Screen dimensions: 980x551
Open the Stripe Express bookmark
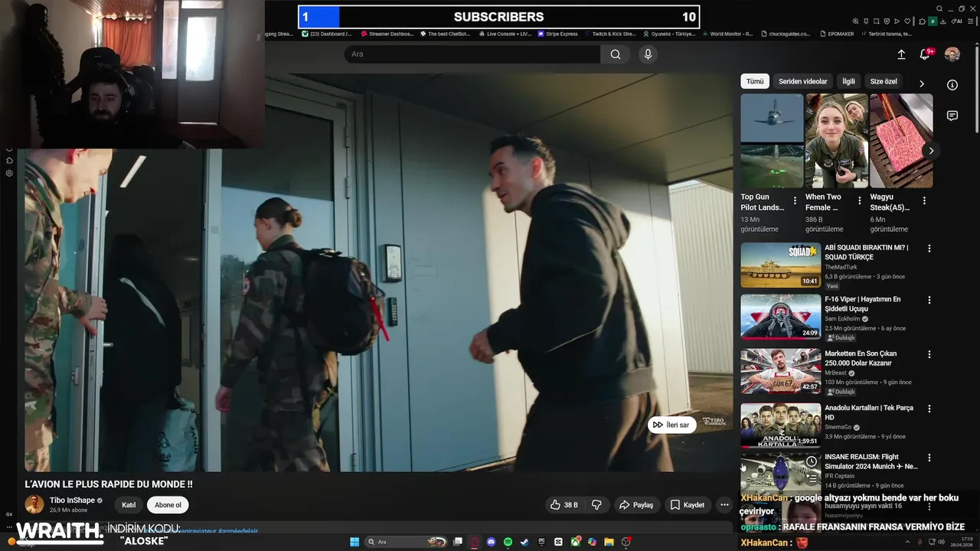(558, 34)
